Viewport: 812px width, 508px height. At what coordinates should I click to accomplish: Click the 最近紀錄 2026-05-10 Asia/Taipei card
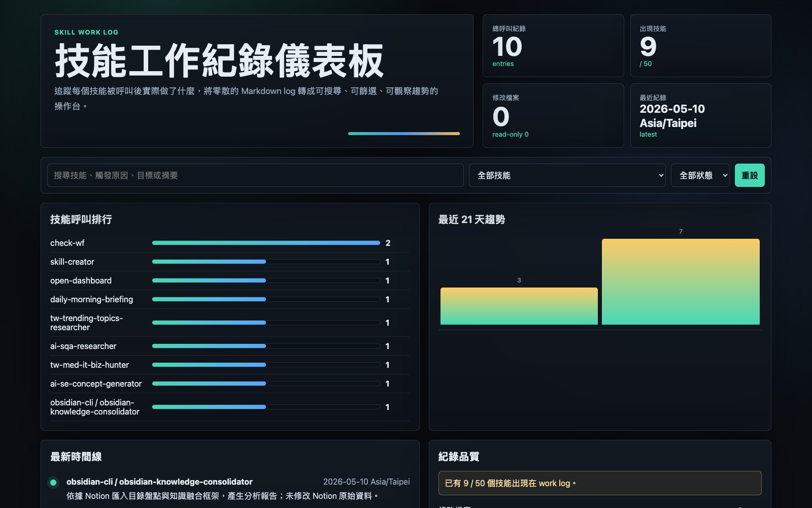pos(700,115)
